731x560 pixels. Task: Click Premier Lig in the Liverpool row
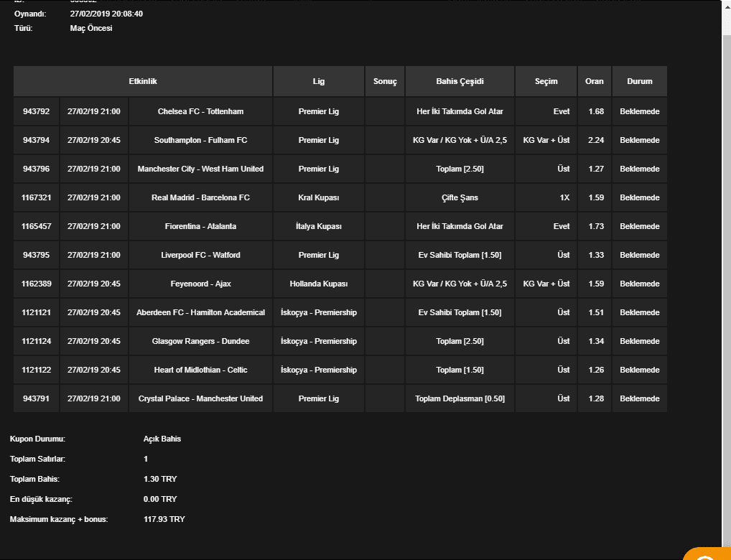[x=318, y=255]
